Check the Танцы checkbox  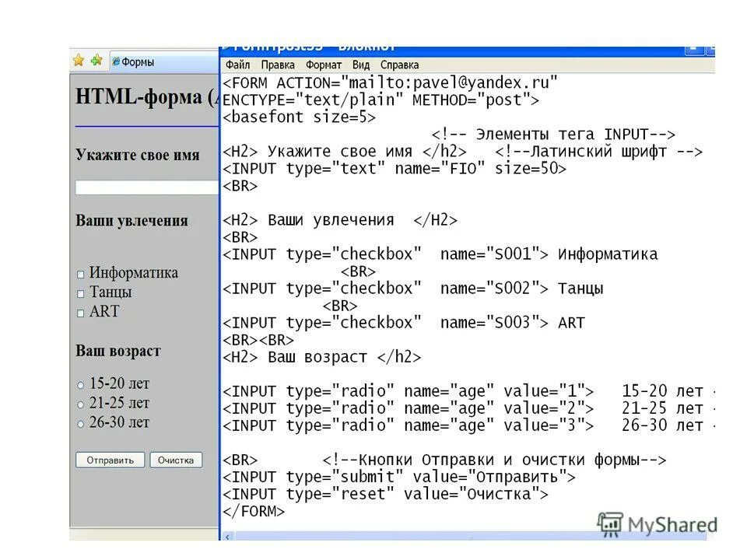(80, 293)
